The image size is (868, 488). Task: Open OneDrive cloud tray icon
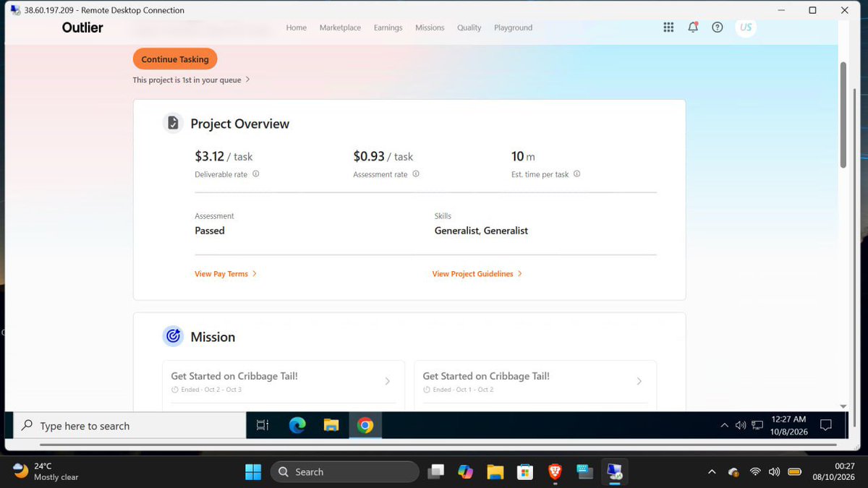[733, 472]
